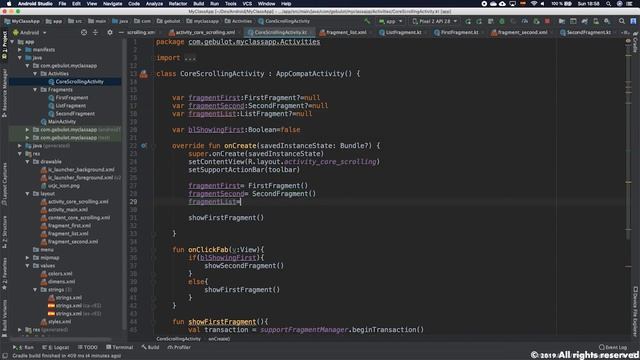Viewport: 640px width, 360px height.
Task: Click the Debug app bug icon
Action: pos(502,21)
